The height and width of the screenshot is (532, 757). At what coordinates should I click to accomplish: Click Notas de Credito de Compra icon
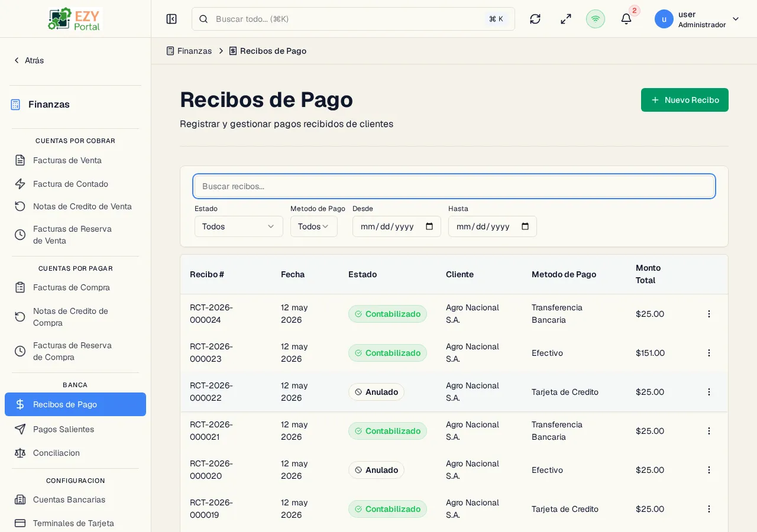20,317
